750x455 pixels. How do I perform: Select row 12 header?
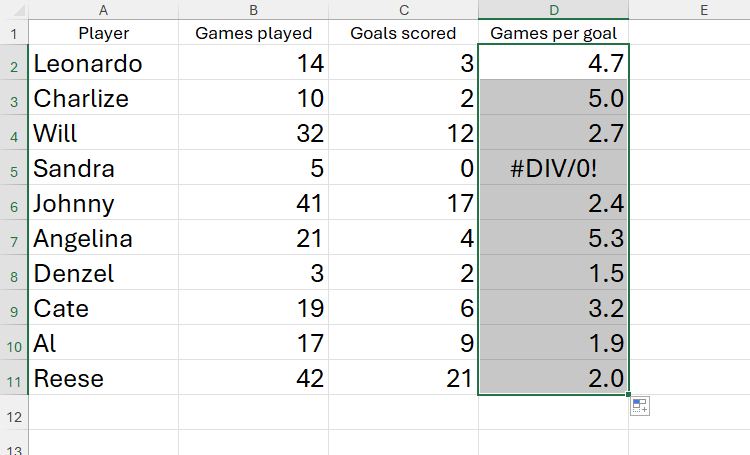[14, 413]
